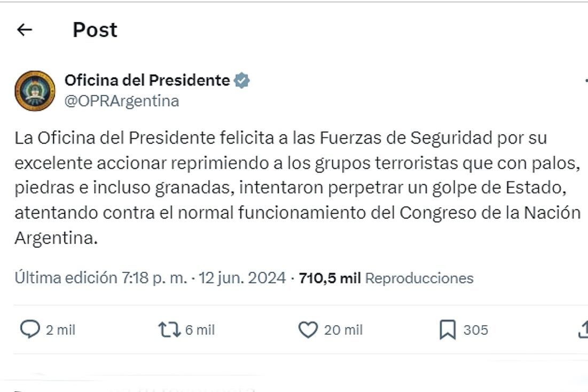This screenshot has width=588, height=392.
Task: Open the @OPRArgentina handle link
Action: point(121,101)
